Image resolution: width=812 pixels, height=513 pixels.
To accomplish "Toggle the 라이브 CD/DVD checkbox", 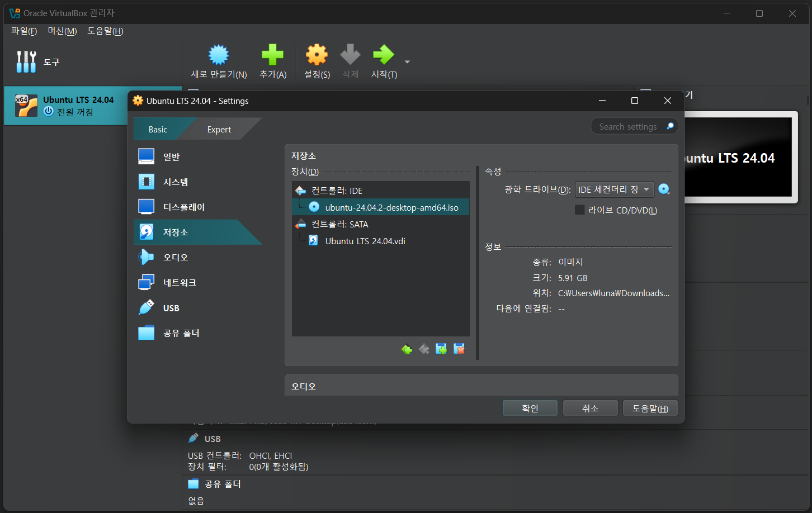I will pyautogui.click(x=580, y=210).
